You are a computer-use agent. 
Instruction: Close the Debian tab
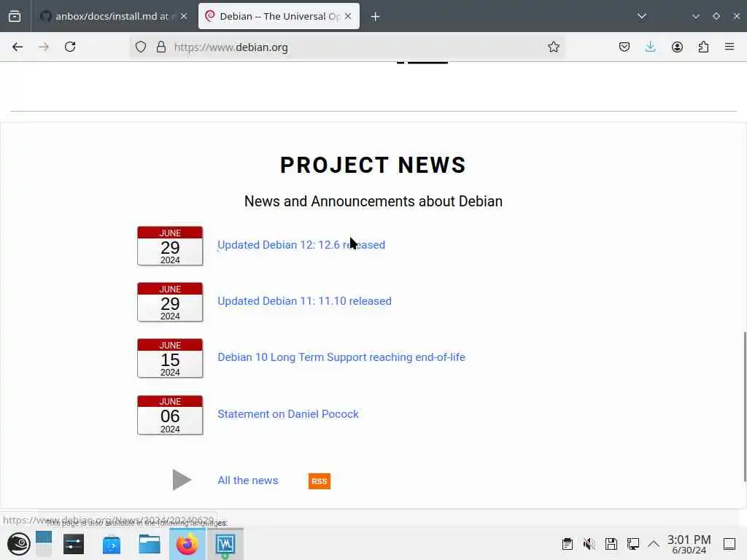348,16
